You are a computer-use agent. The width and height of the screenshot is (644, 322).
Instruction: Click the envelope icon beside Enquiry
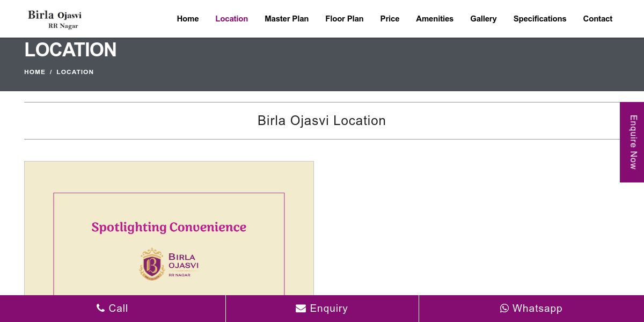coord(301,309)
